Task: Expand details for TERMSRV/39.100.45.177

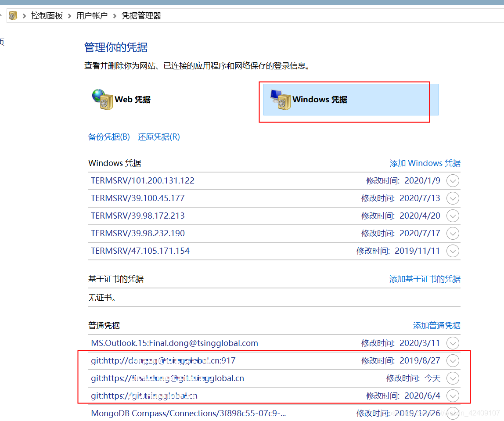Action: tap(453, 198)
